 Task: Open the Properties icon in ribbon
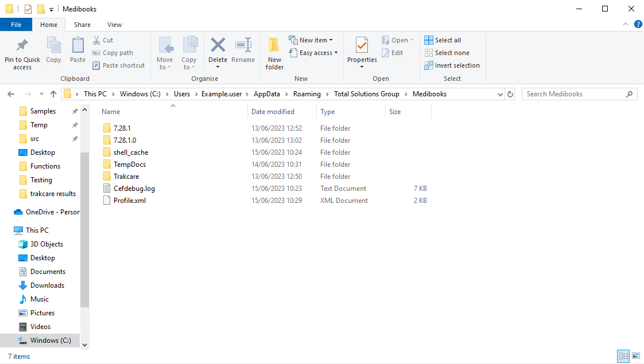click(x=362, y=46)
